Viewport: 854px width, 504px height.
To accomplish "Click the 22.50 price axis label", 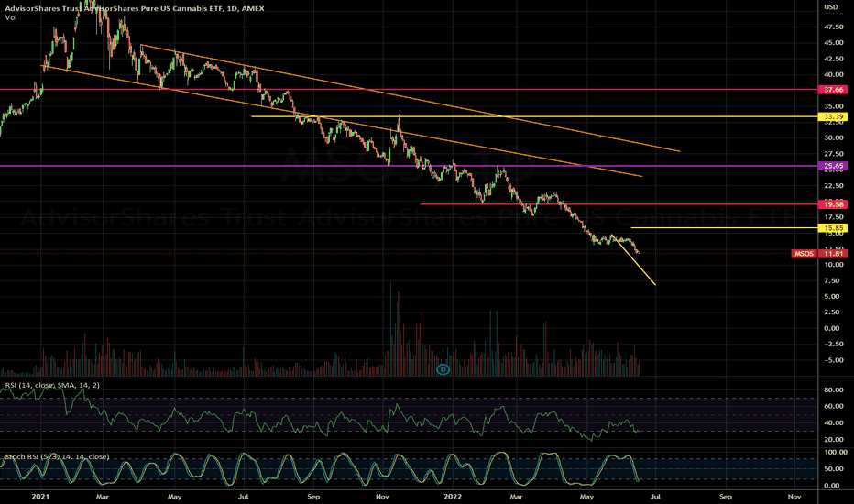I will coord(834,186).
